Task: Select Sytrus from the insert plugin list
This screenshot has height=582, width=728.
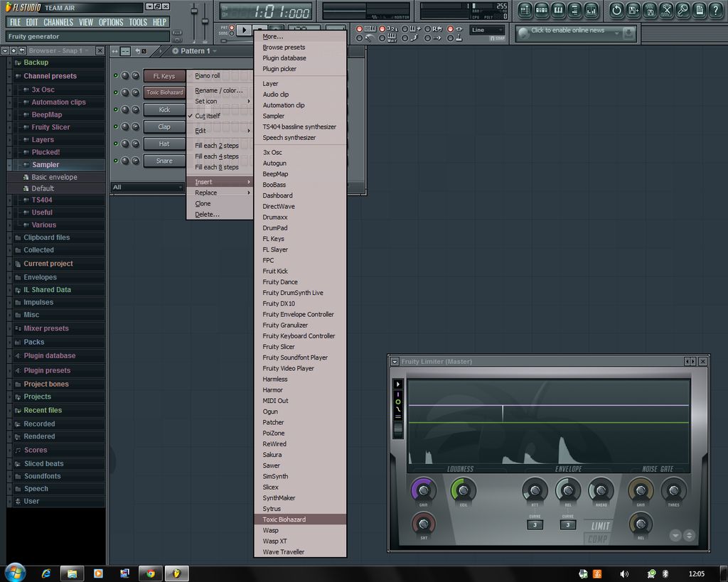Action: (x=273, y=509)
